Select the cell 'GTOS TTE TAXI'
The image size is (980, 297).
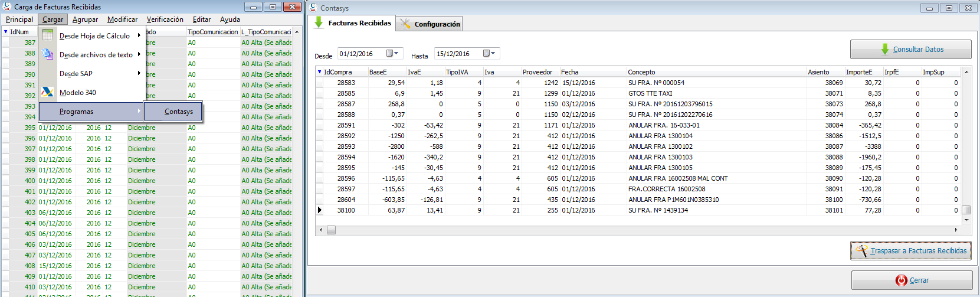click(716, 93)
